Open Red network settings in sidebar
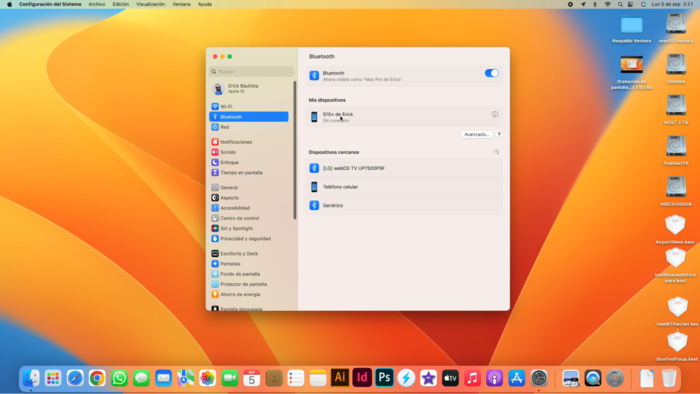Image resolution: width=700 pixels, height=394 pixels. [x=249, y=127]
